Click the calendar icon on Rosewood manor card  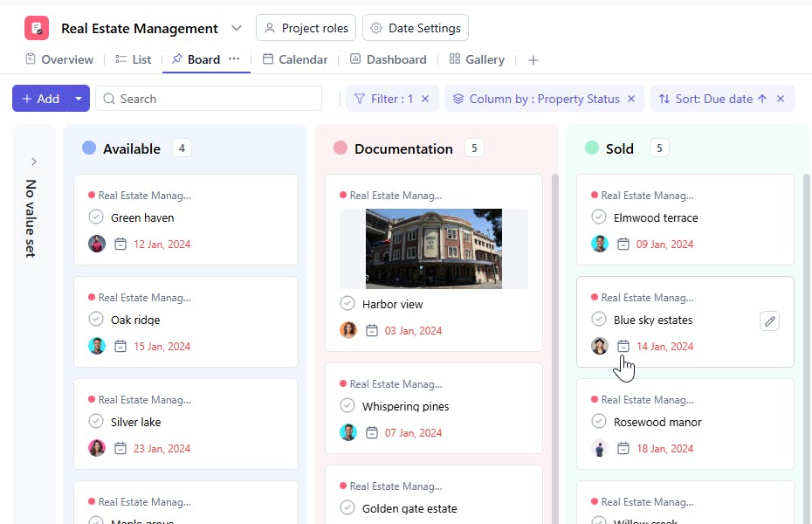pos(623,448)
